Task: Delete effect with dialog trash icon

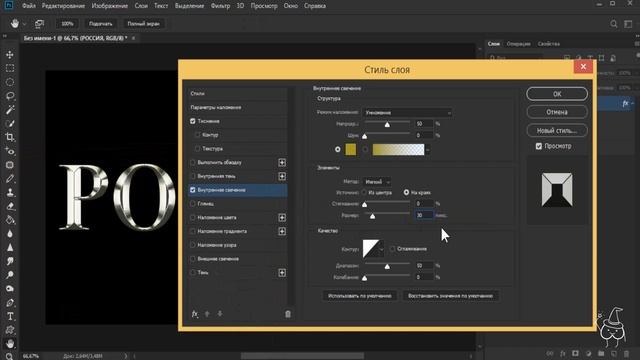Action: coord(288,313)
